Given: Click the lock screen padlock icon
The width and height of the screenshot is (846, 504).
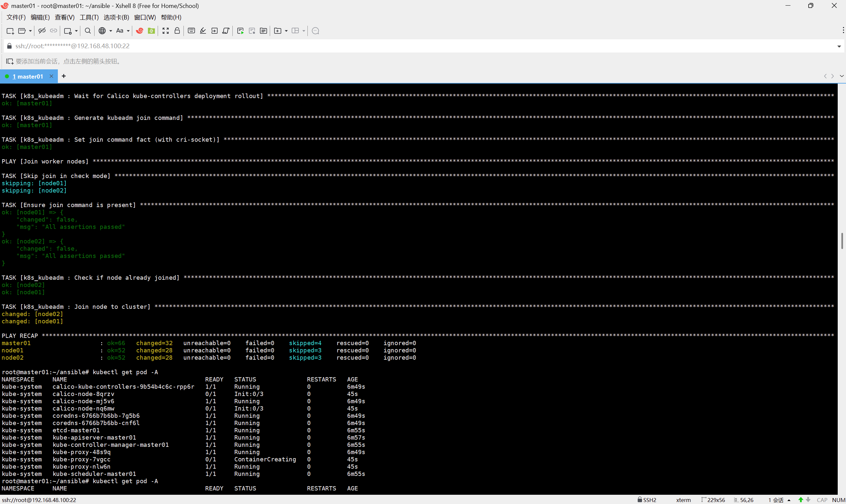Looking at the screenshot, I should click(177, 31).
